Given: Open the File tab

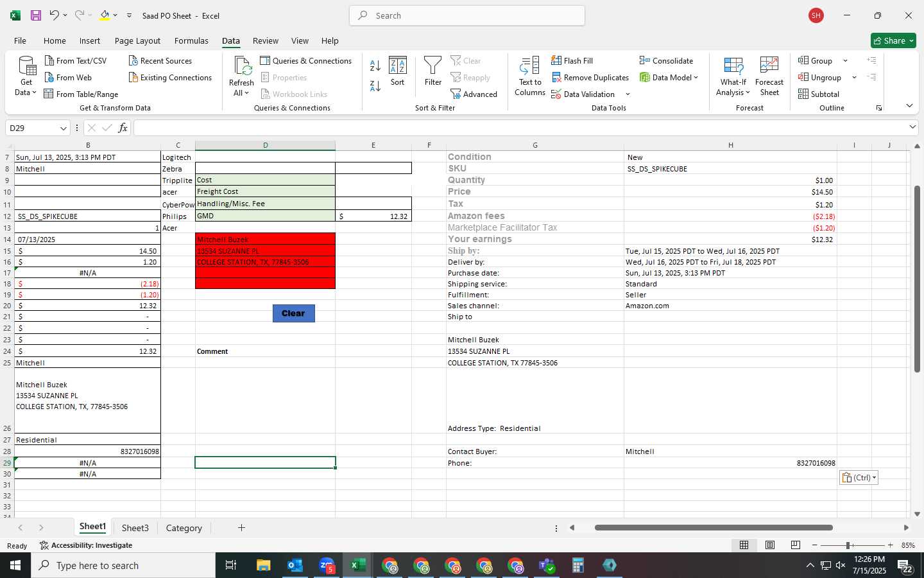Looking at the screenshot, I should pyautogui.click(x=20, y=40).
